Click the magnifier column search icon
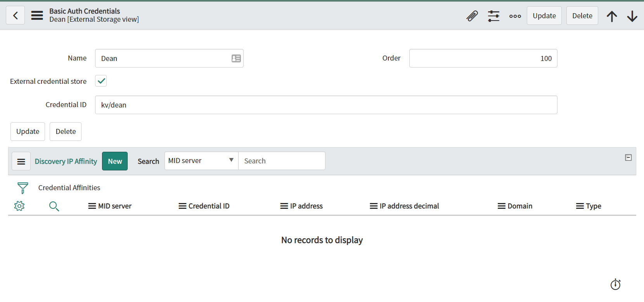The height and width of the screenshot is (302, 644). (x=54, y=206)
